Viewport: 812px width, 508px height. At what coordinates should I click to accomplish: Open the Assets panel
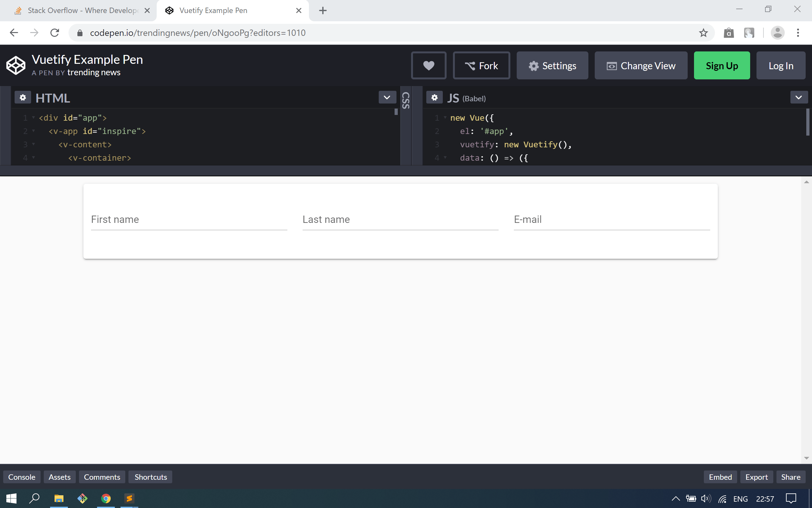(x=60, y=477)
